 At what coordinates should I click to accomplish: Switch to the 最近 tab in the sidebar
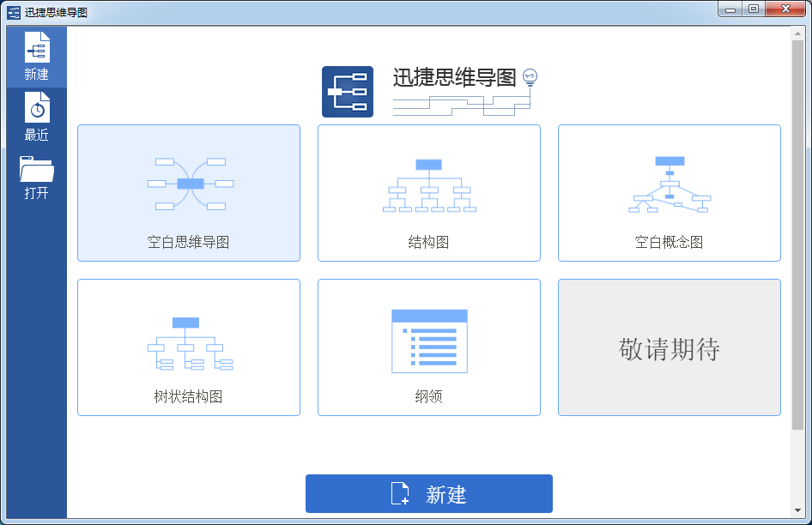pos(37,116)
